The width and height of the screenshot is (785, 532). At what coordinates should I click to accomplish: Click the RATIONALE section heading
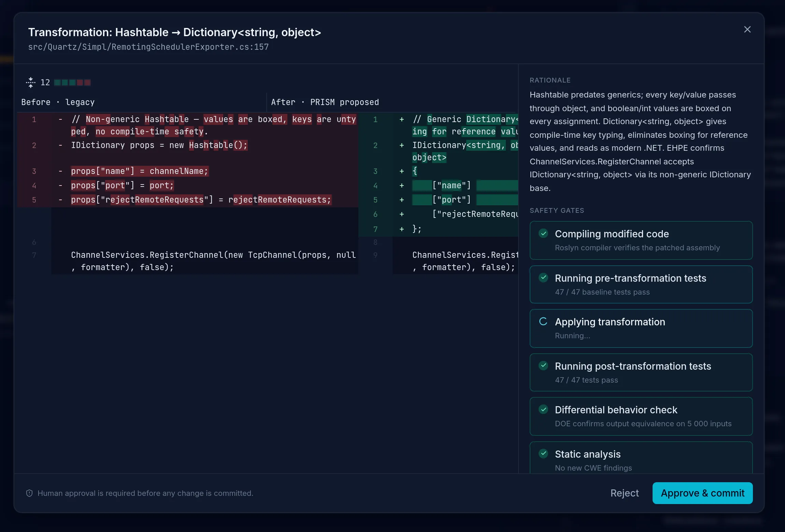[x=550, y=80]
